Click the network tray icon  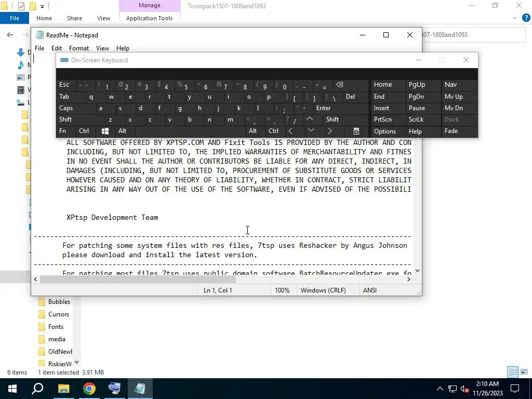tap(453, 389)
